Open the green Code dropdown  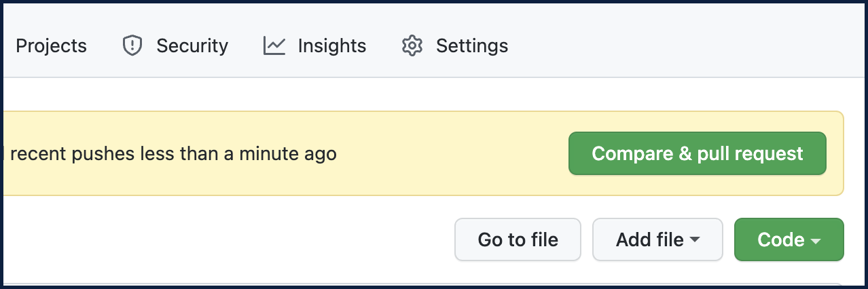[789, 239]
